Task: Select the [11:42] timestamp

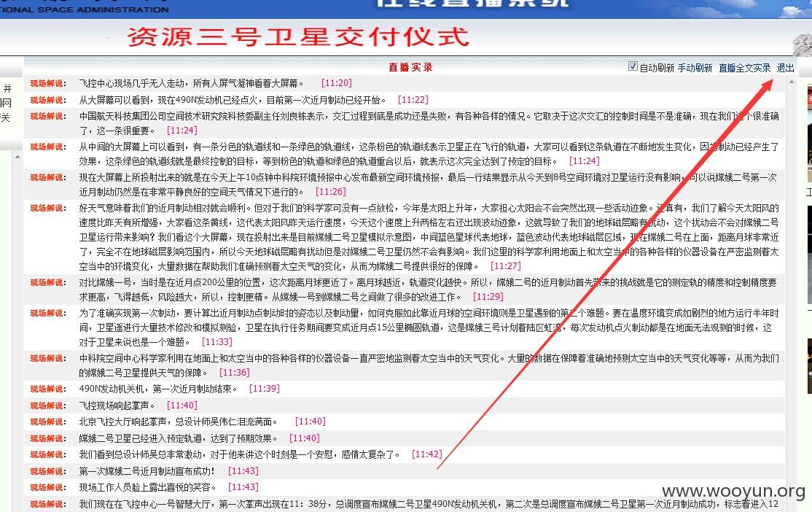Action: click(426, 454)
